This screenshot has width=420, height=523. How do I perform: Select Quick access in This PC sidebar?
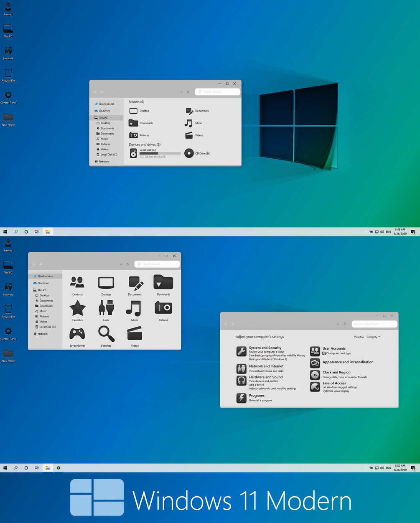pyautogui.click(x=107, y=104)
